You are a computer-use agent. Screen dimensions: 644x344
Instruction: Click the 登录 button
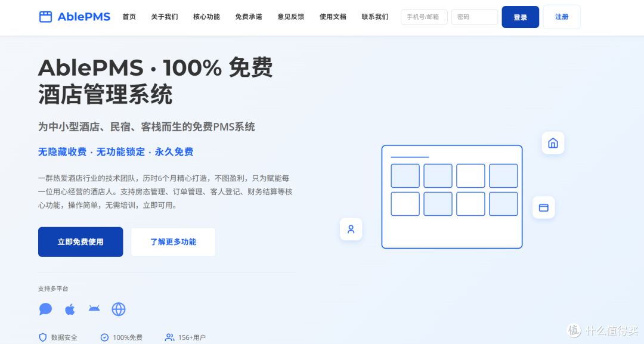click(521, 17)
